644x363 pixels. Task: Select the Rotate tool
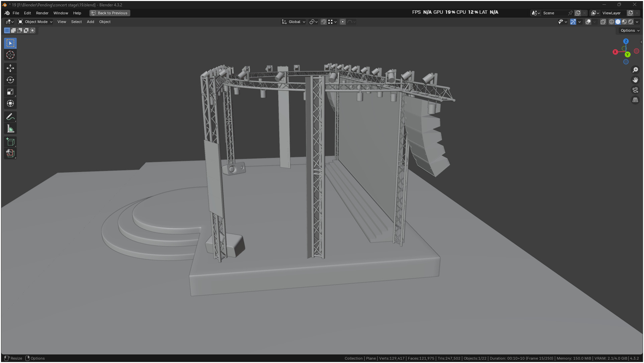[10, 80]
